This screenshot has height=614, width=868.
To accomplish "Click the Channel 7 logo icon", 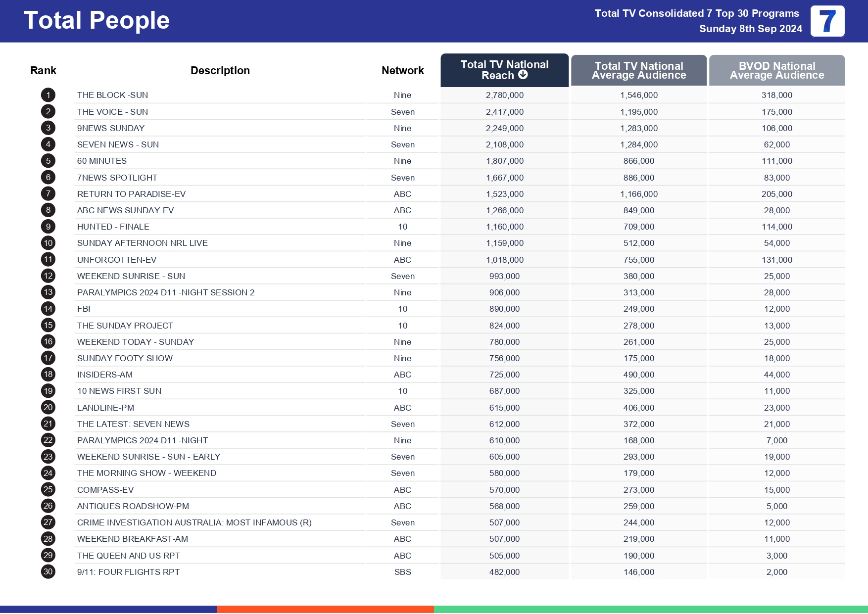I will click(x=827, y=21).
